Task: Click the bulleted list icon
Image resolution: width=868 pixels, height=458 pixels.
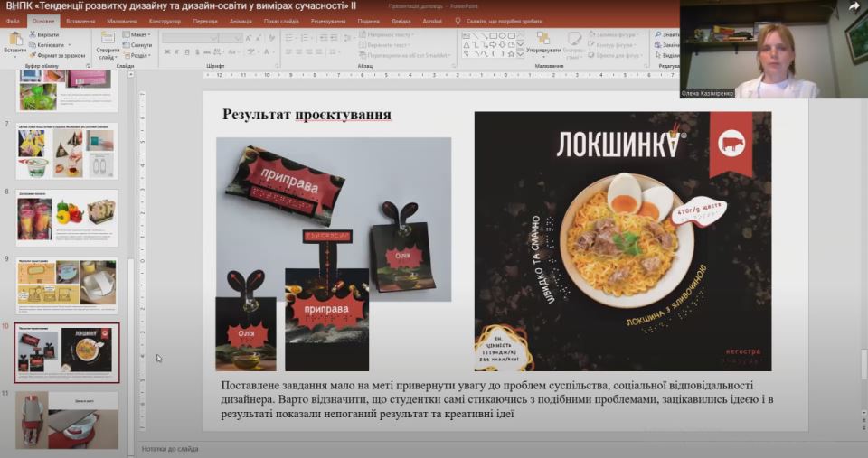Action: coord(289,38)
